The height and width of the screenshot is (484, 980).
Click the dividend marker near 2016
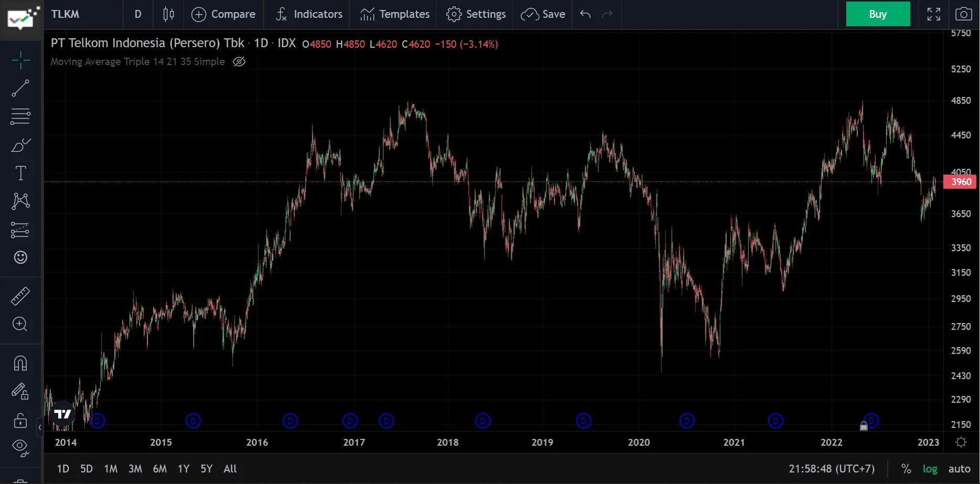(x=290, y=421)
